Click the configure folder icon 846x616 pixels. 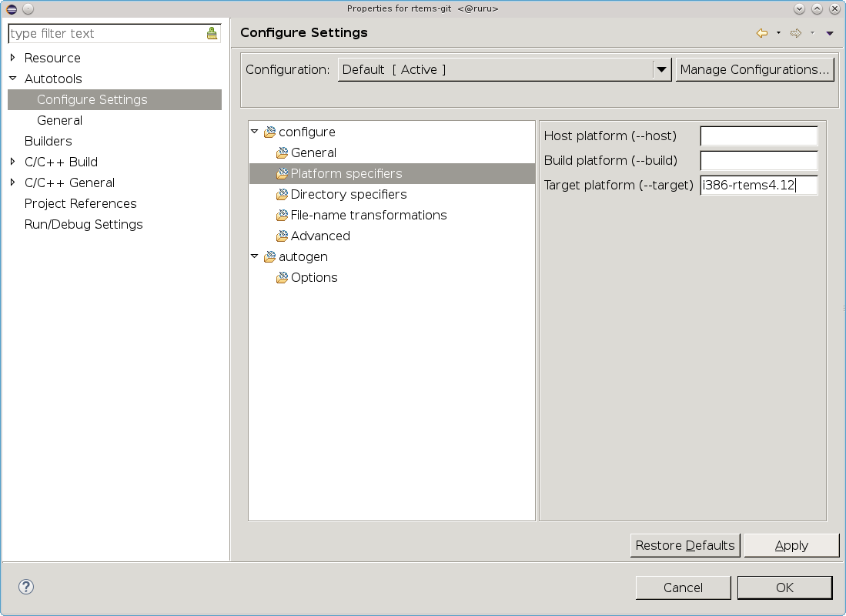point(269,132)
